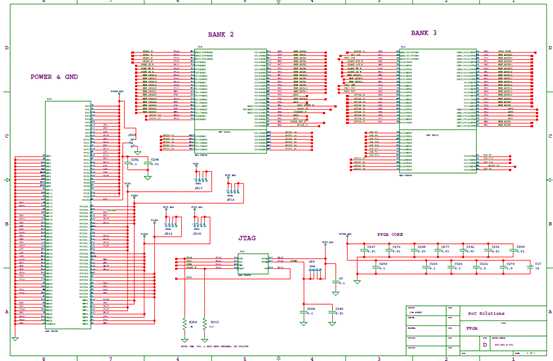Click jumper JP15 symbol

pos(200,225)
